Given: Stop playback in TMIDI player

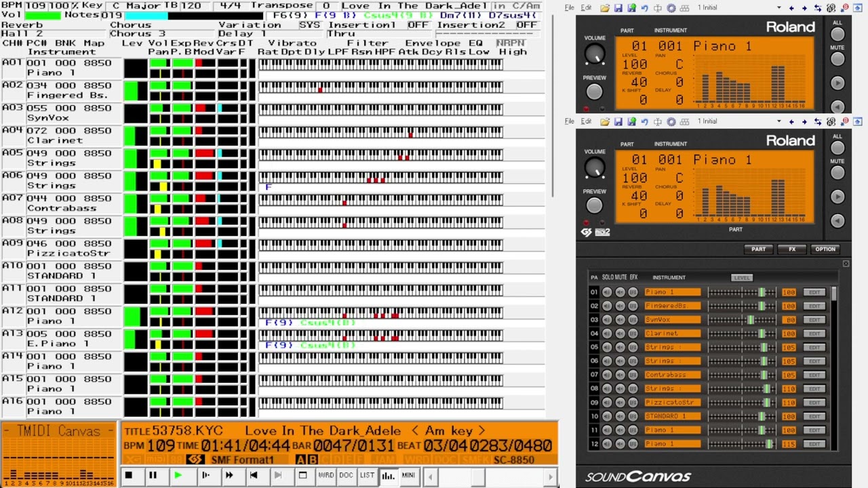Looking at the screenshot, I should 128,476.
